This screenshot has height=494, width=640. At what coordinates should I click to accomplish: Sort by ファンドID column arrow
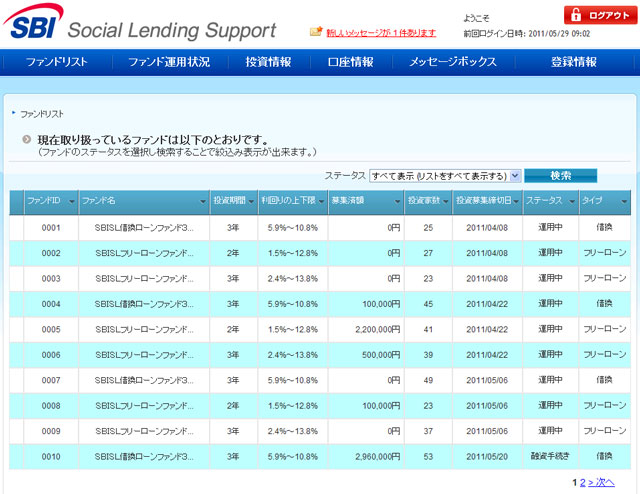72,201
